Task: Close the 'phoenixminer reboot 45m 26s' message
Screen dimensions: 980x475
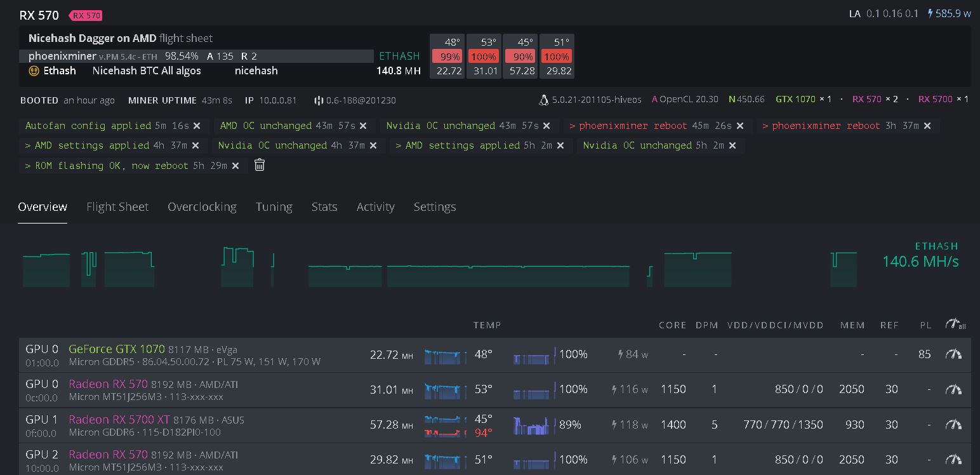Action: click(x=740, y=126)
